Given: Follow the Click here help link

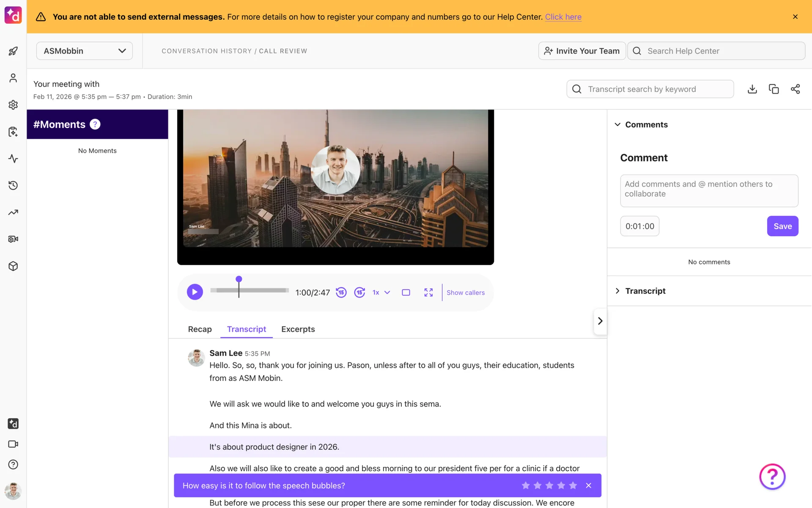Looking at the screenshot, I should click(x=563, y=17).
